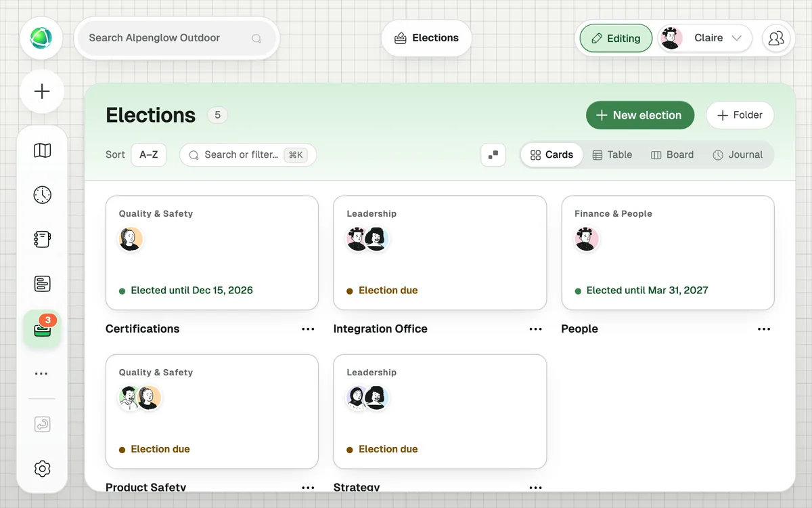This screenshot has height=508, width=812.
Task: Click the card size squares icon
Action: (x=493, y=154)
